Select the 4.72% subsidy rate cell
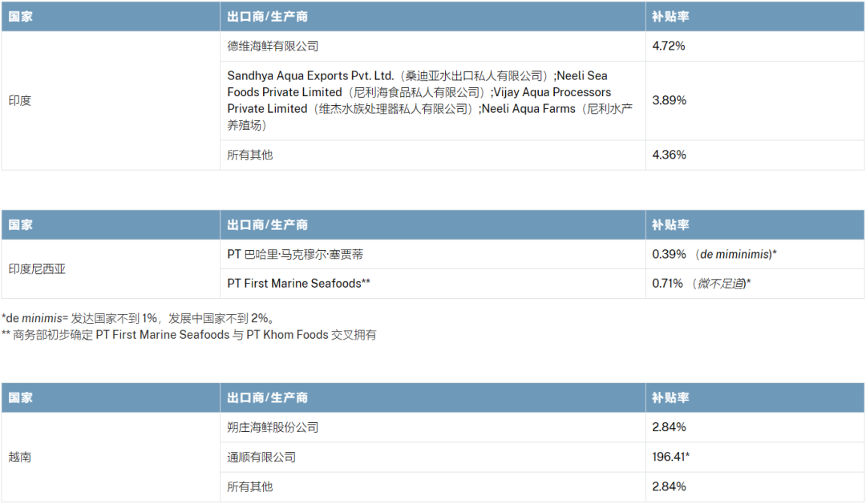The height and width of the screenshot is (504, 866). point(669,46)
